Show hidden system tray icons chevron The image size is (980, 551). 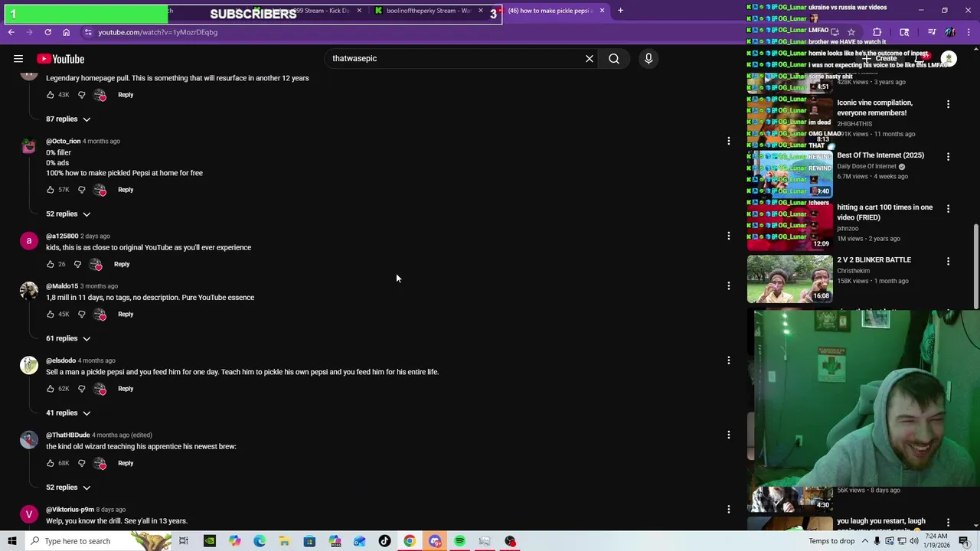[x=864, y=541]
